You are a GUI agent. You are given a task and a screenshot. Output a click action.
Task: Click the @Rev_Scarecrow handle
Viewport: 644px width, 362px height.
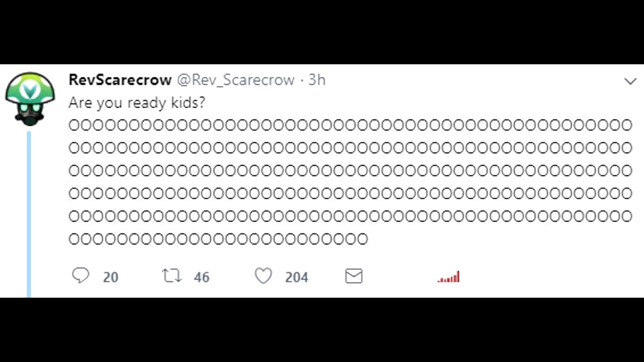point(235,80)
